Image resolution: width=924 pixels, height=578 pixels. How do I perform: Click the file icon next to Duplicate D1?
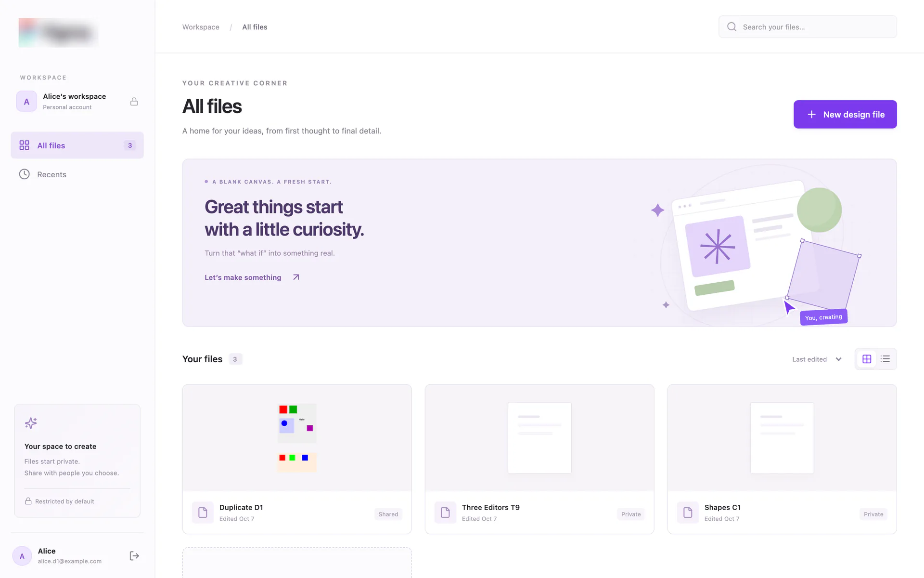(x=203, y=512)
